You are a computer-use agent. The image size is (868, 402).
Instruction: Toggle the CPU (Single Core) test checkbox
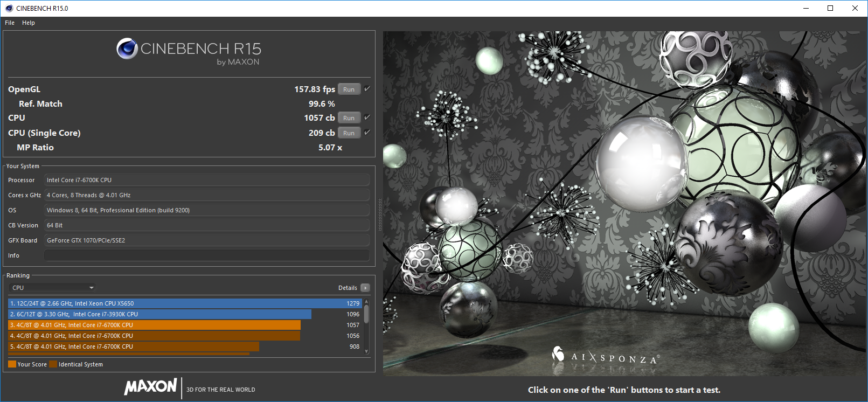coord(367,133)
